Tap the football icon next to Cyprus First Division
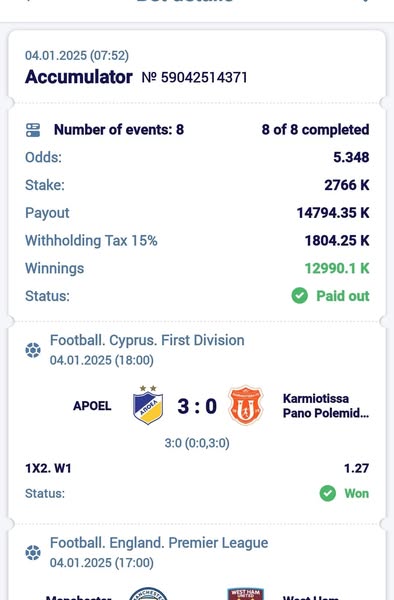Image resolution: width=394 pixels, height=600 pixels. coord(33,350)
